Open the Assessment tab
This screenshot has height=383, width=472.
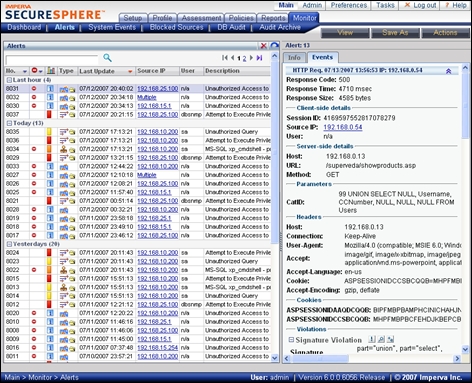(x=201, y=18)
